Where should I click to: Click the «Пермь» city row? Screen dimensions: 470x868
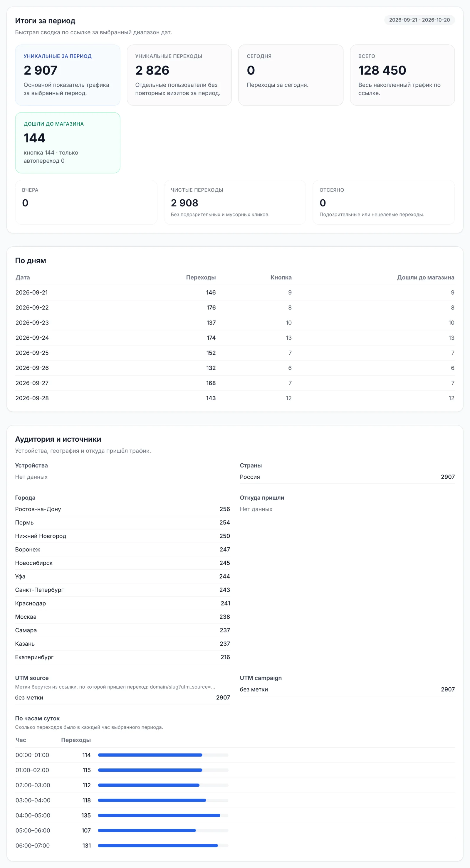point(122,523)
